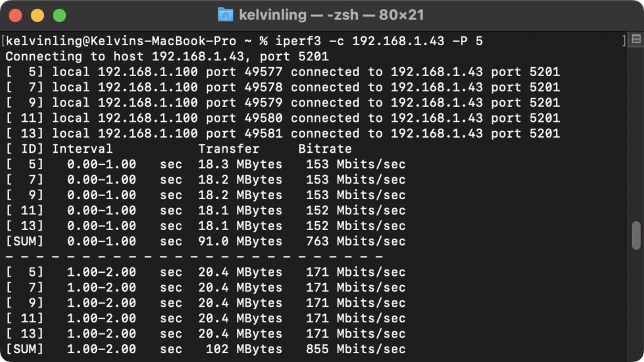Click the 102 MBytes value in last row
The height and width of the screenshot is (362, 644).
[x=244, y=349]
